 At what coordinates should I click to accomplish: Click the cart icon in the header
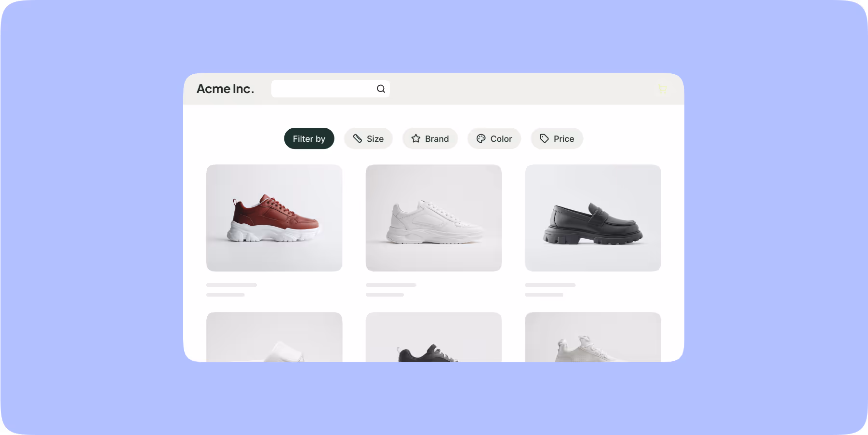click(663, 89)
